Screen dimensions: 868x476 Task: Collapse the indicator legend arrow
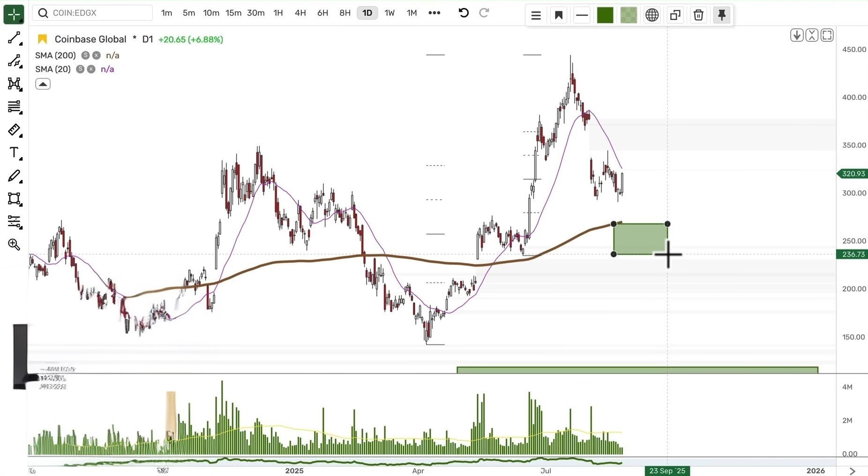tap(43, 84)
